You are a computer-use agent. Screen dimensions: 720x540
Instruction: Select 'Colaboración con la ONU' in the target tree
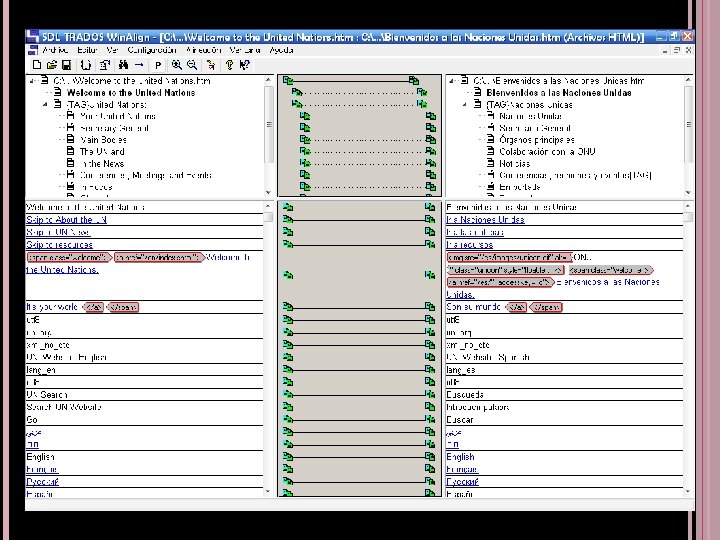coord(547,151)
